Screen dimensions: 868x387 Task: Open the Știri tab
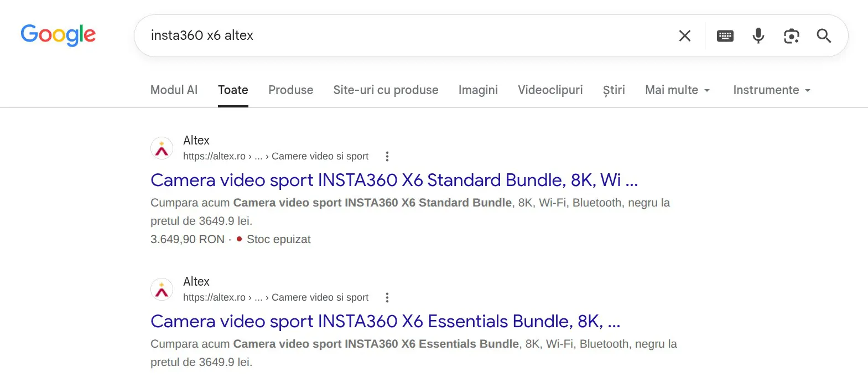coord(614,90)
